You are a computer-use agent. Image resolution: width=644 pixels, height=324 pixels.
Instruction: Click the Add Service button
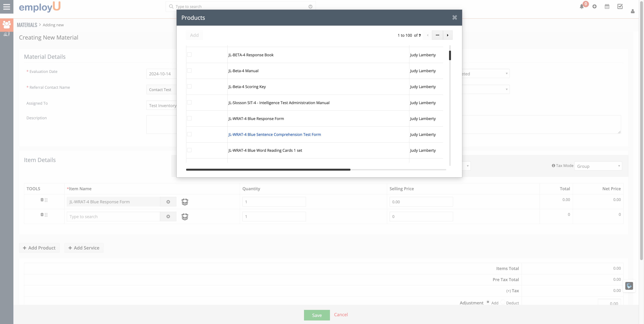point(84,248)
